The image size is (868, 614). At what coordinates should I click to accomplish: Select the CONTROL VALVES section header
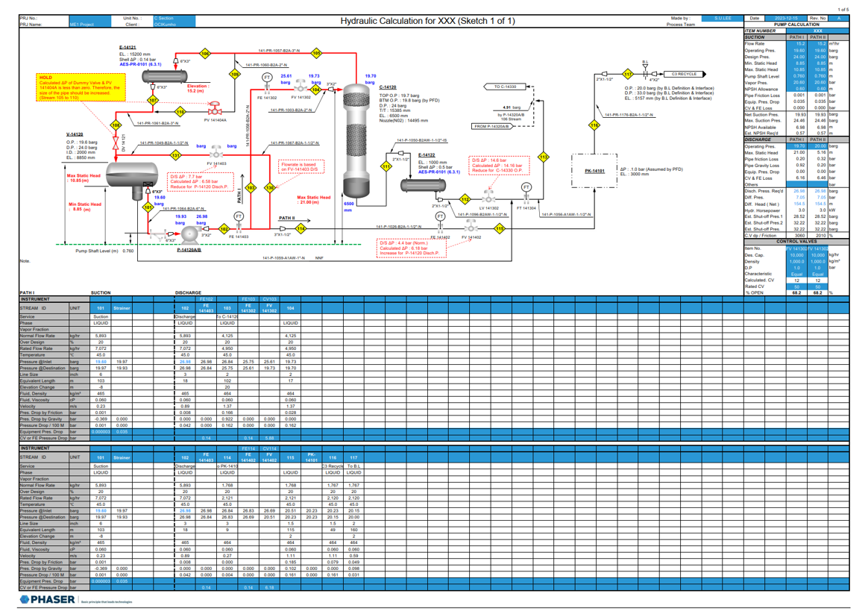[796, 242]
